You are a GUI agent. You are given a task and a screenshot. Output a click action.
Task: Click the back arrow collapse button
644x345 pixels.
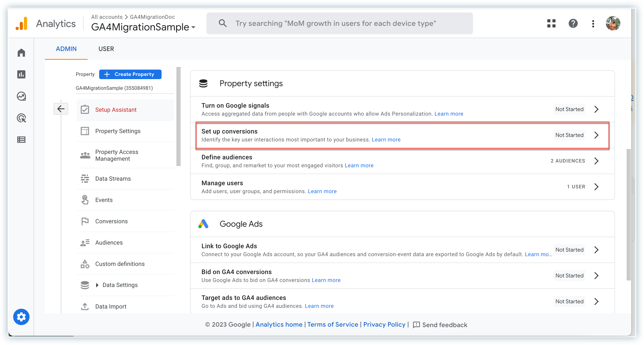[61, 109]
